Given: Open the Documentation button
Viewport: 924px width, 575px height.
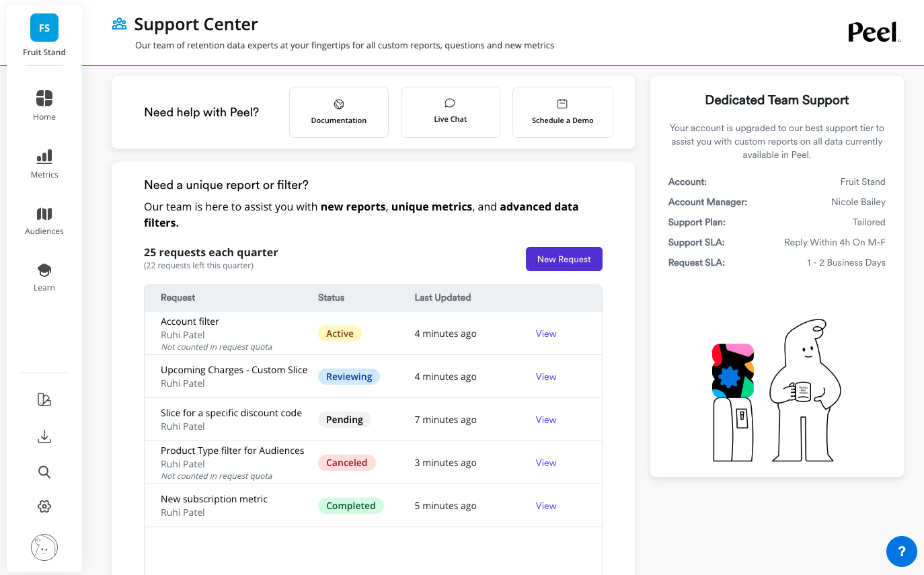Looking at the screenshot, I should coord(339,112).
